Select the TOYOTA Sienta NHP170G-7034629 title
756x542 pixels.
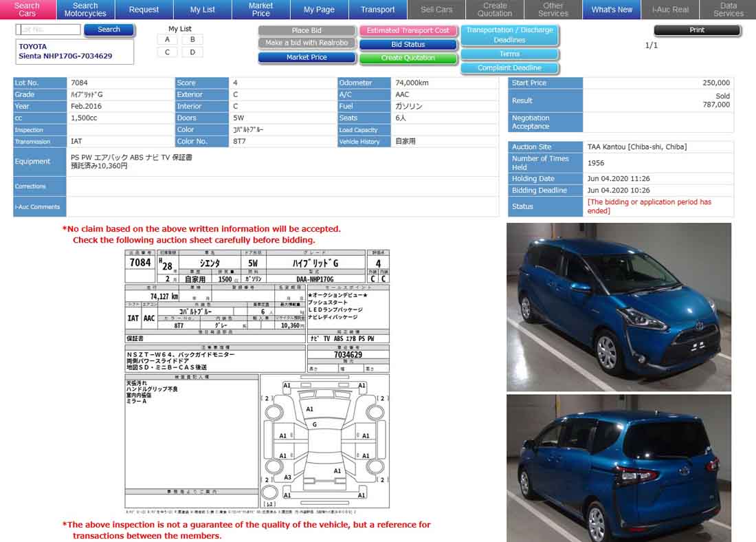click(65, 51)
